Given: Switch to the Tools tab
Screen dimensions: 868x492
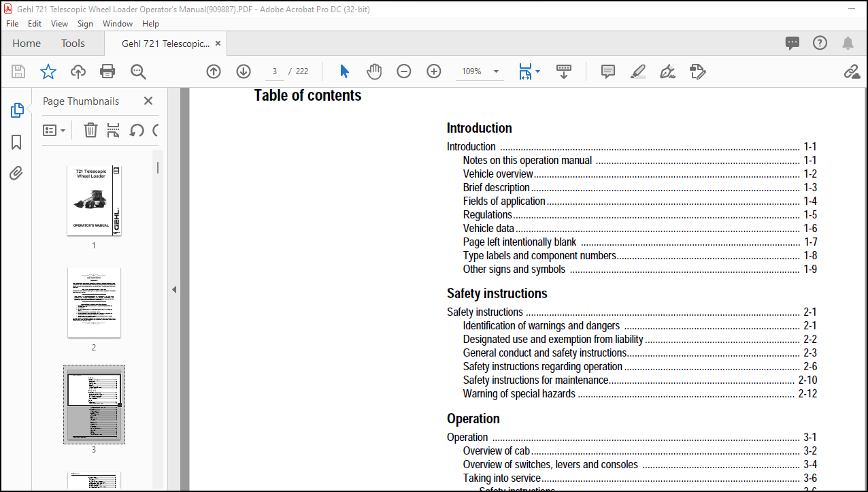Looking at the screenshot, I should 73,43.
